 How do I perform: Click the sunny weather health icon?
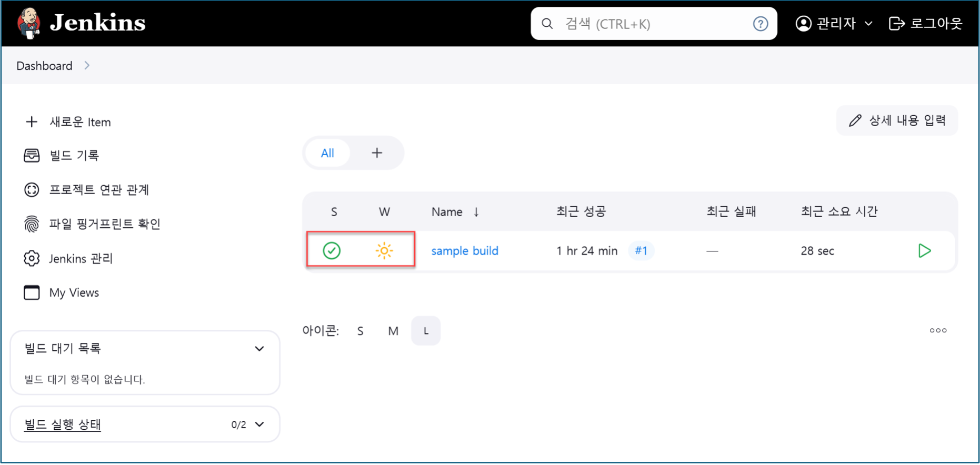tap(384, 251)
